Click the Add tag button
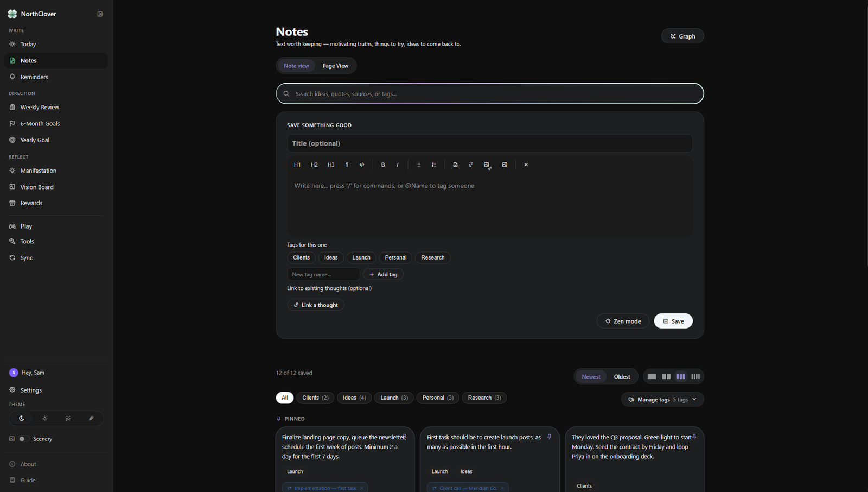The image size is (868, 492). point(383,274)
